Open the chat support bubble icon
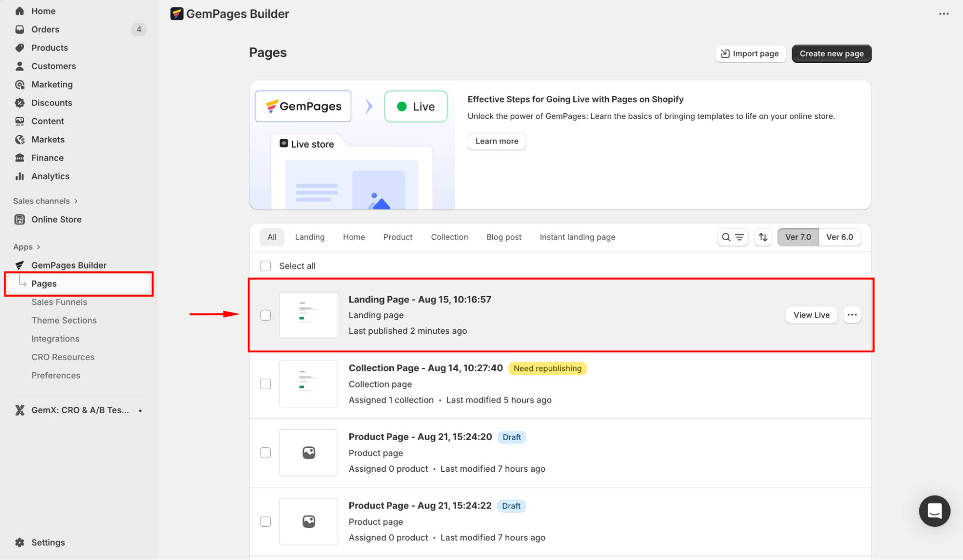 coord(934,511)
